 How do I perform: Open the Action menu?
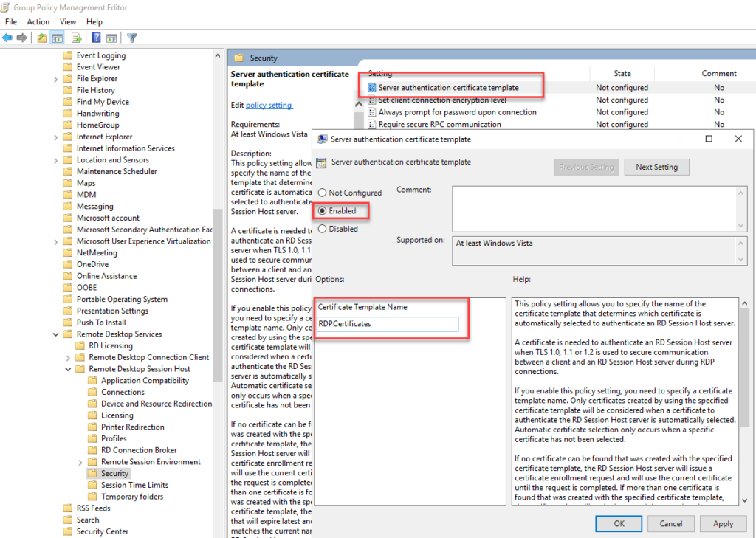coord(38,21)
